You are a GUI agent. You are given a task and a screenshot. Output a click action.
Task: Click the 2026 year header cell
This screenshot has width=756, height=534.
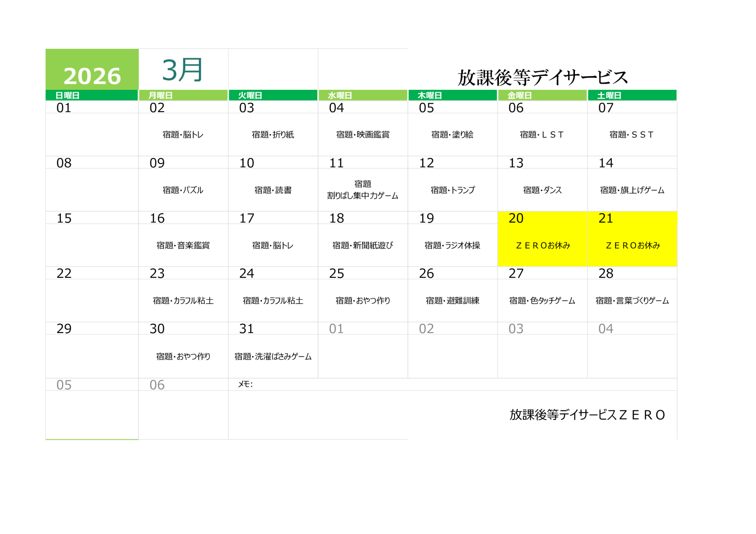92,76
